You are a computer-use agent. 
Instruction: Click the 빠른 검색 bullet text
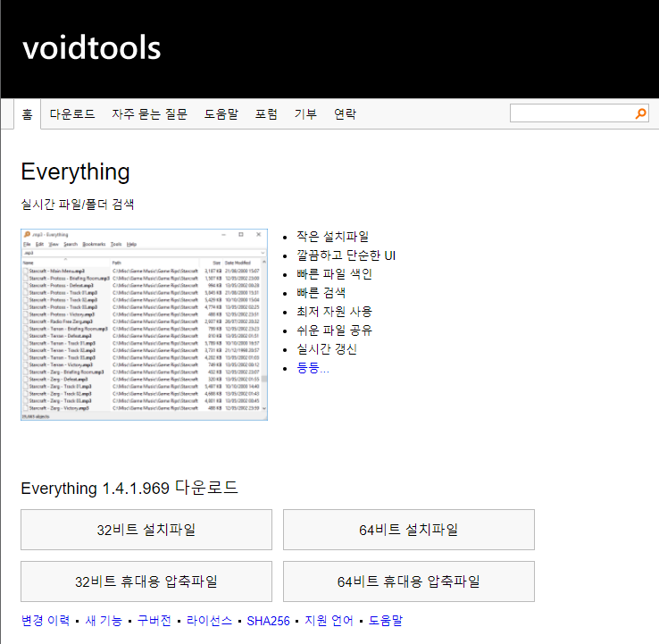[321, 293]
